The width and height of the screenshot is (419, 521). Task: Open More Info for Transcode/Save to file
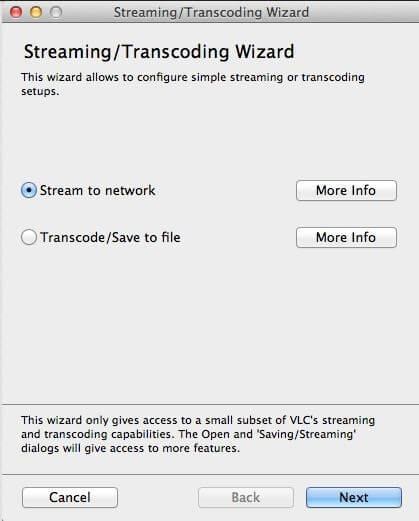tap(346, 237)
